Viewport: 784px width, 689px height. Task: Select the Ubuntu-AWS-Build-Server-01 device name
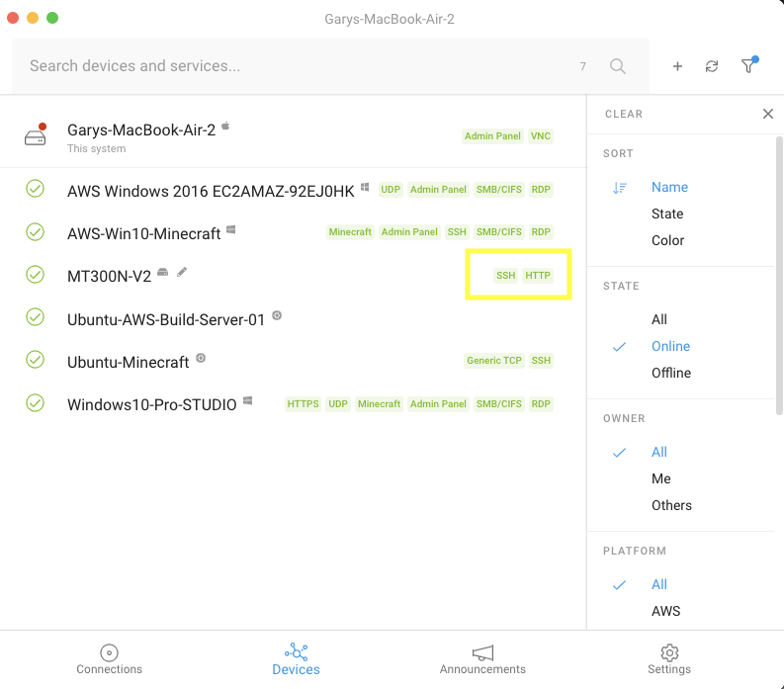pos(166,319)
